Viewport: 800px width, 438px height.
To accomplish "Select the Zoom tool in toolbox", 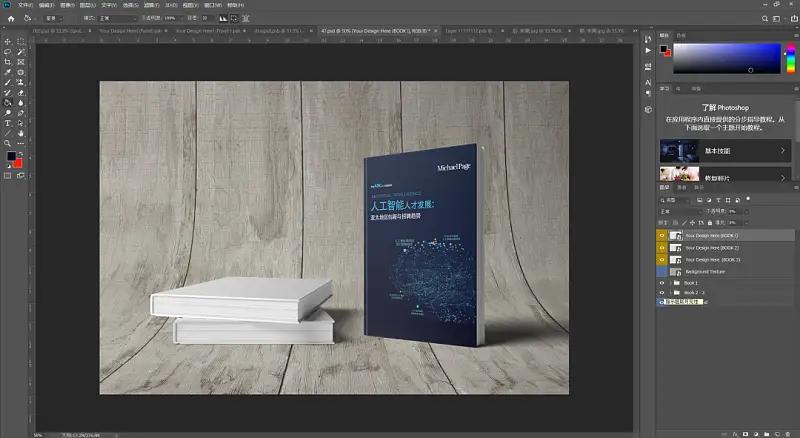I will pyautogui.click(x=8, y=143).
